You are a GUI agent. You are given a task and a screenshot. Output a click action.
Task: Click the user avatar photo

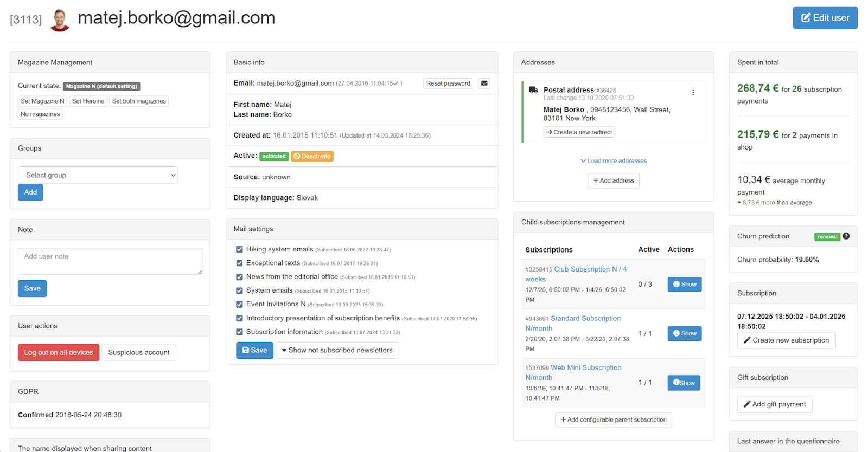pyautogui.click(x=60, y=20)
